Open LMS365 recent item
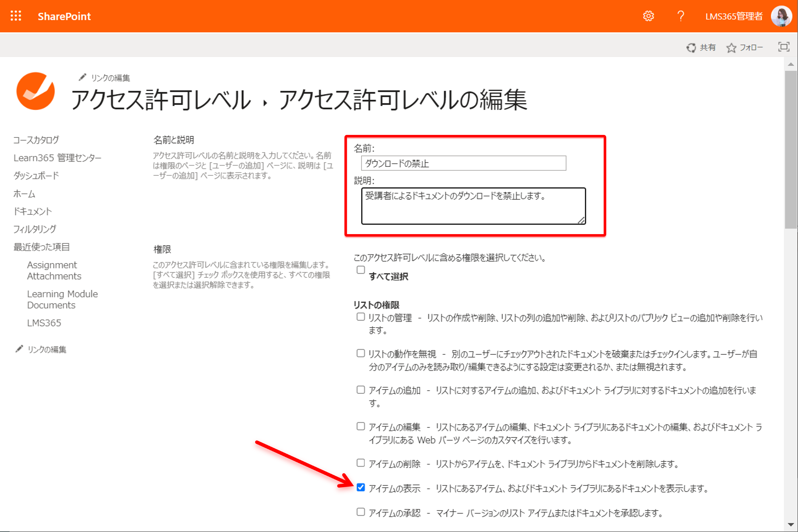798x532 pixels. point(44,323)
